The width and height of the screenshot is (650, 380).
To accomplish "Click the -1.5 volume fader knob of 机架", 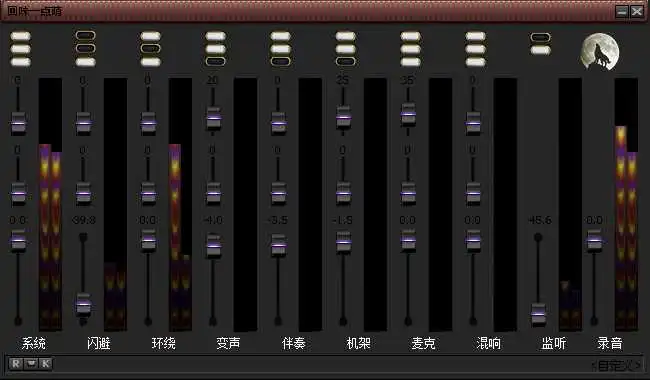I will click(343, 242).
